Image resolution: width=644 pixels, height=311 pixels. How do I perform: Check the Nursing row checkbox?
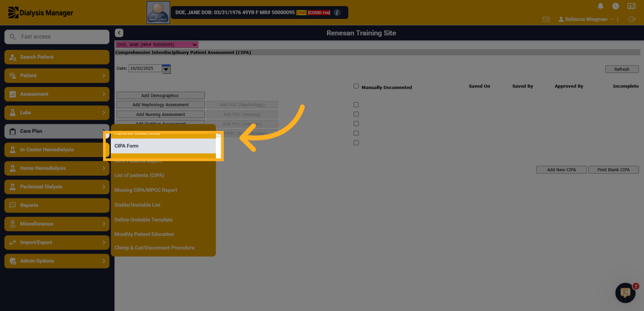point(356,114)
